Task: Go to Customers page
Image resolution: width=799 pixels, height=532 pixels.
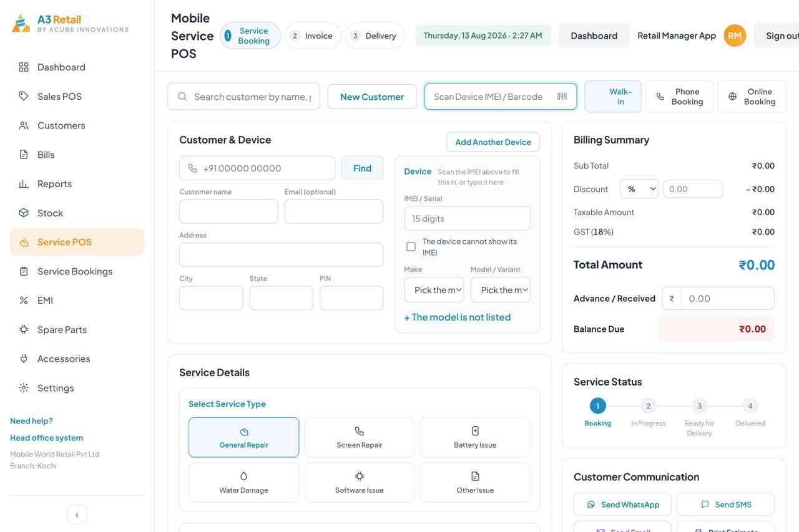Action: pos(77,125)
